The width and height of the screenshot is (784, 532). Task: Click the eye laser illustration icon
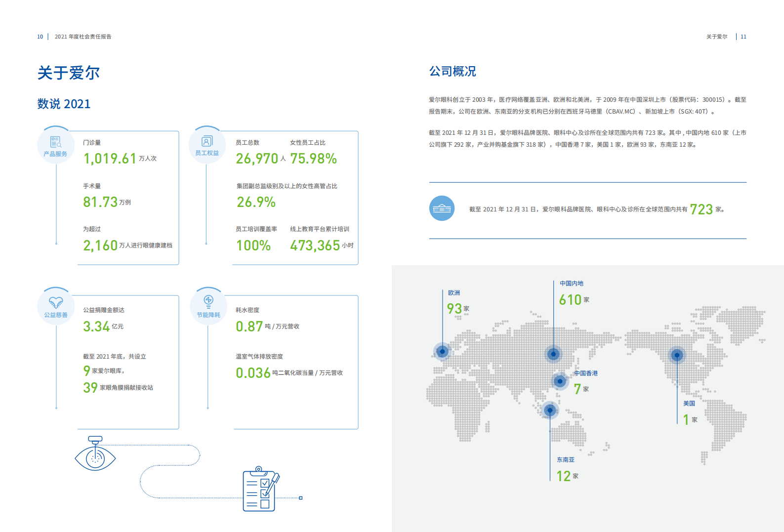tap(95, 453)
